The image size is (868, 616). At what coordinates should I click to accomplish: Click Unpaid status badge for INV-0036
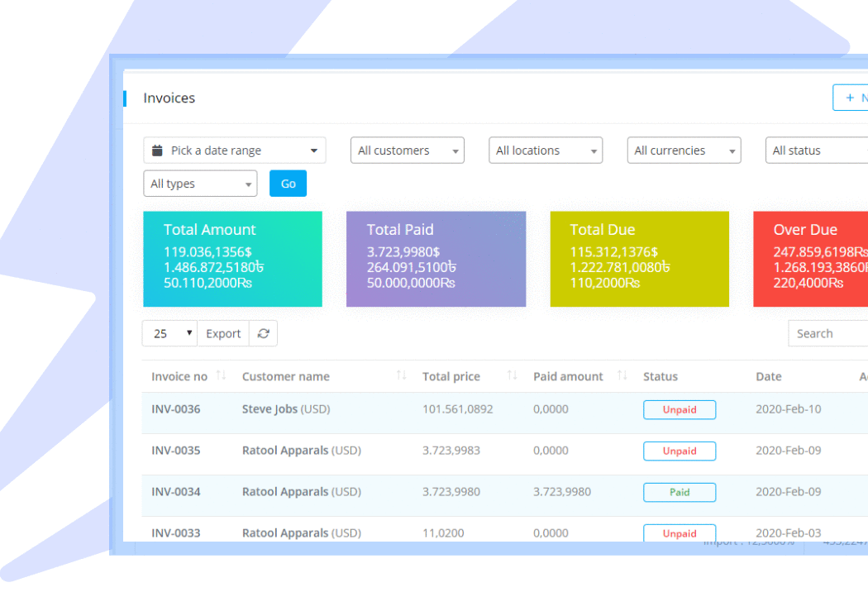(x=680, y=409)
